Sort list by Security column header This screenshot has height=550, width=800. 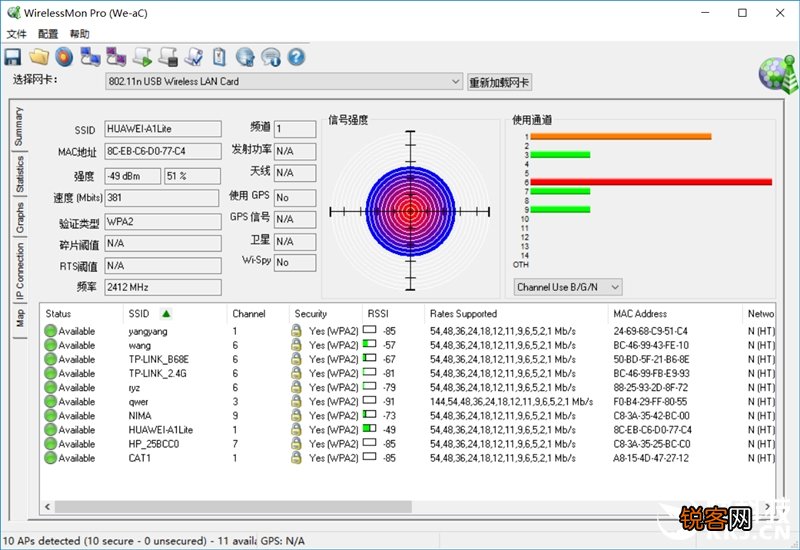click(326, 314)
